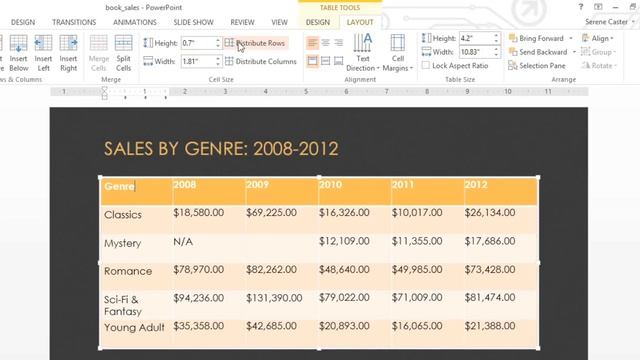Align cell text left

click(x=312, y=42)
